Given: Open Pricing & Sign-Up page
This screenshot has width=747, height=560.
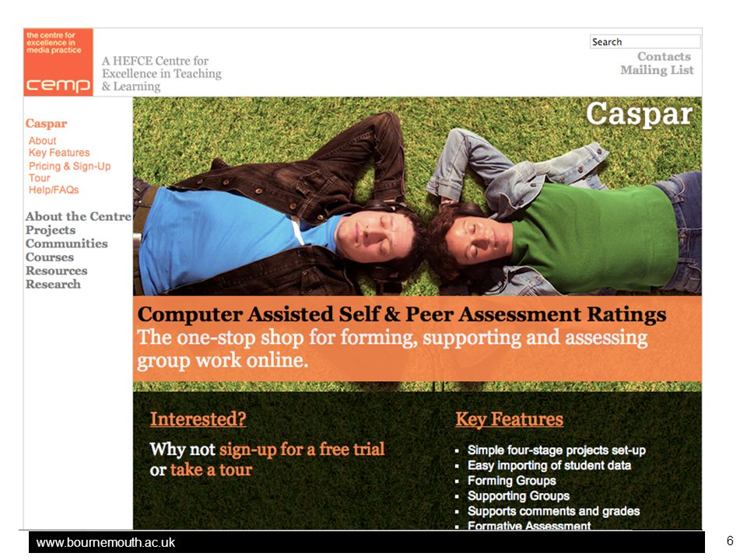Looking at the screenshot, I should tap(69, 166).
